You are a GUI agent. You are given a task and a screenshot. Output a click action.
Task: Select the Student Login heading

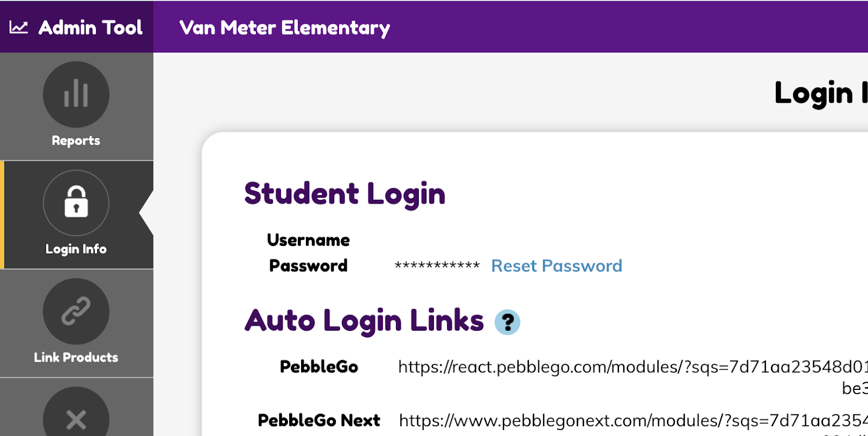[344, 194]
